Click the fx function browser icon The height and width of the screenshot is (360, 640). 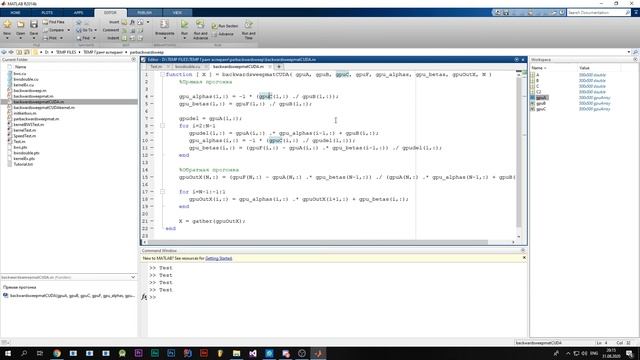[x=144, y=297]
